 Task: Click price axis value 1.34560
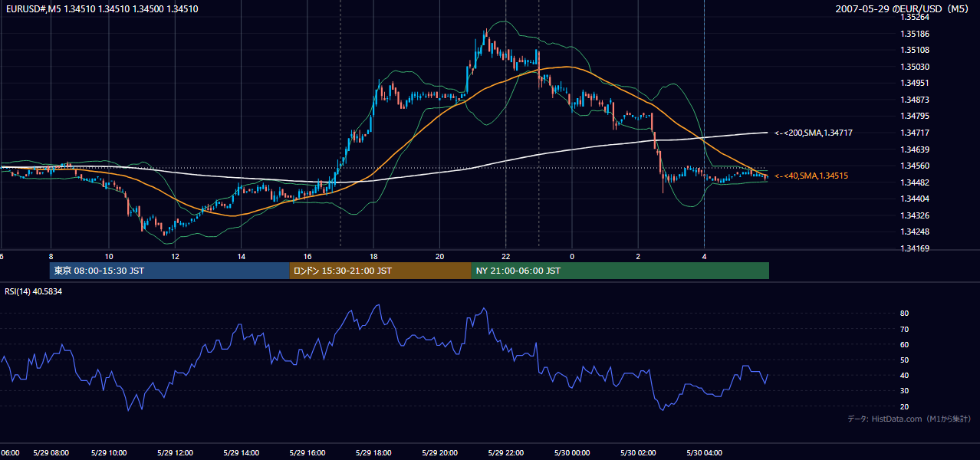point(914,166)
